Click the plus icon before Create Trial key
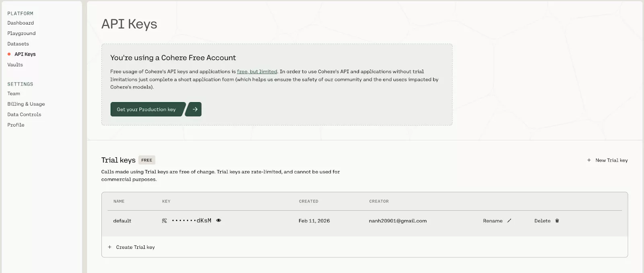 [x=109, y=247]
